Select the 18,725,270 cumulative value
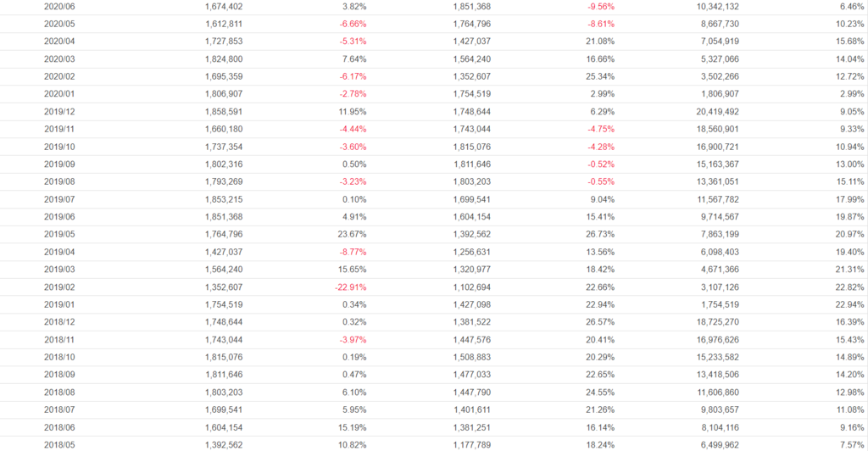This screenshot has height=451, width=868. pos(709,323)
